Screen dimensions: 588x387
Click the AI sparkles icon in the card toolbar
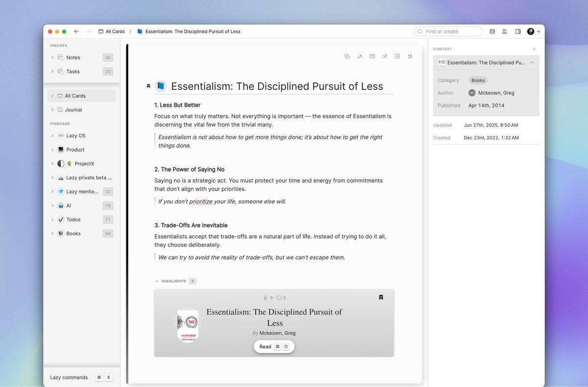tap(360, 56)
